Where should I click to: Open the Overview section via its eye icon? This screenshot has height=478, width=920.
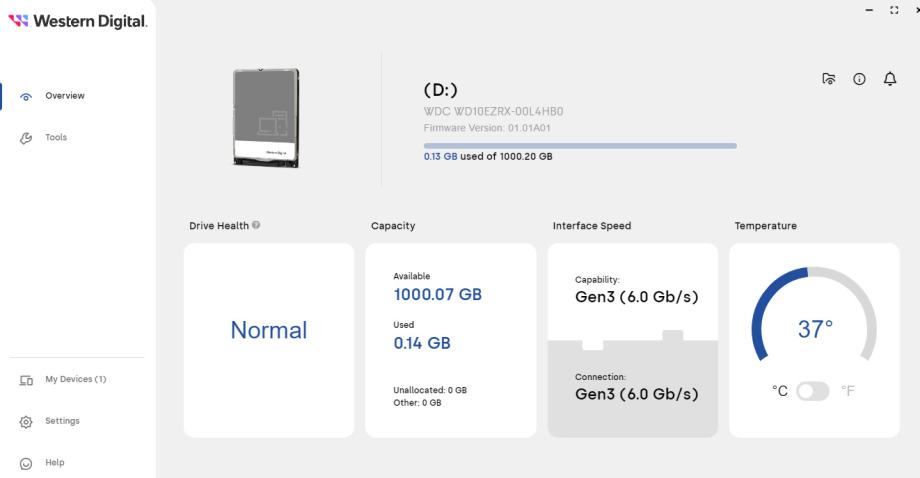click(26, 97)
